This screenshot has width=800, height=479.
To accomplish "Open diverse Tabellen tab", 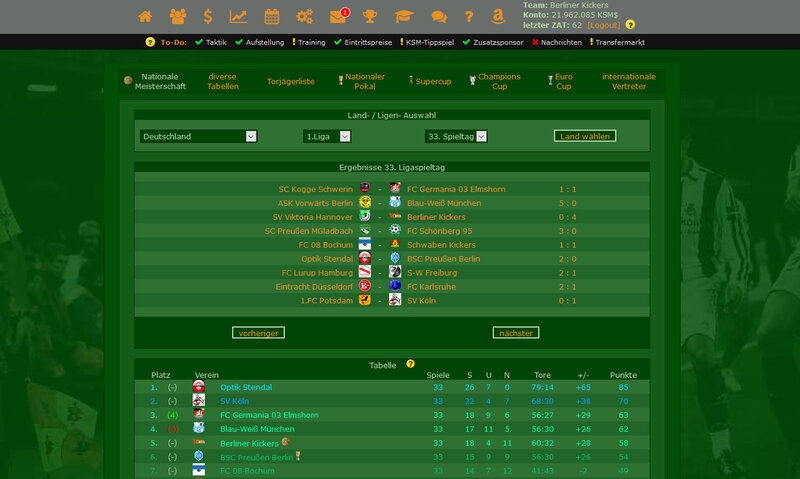I will pyautogui.click(x=222, y=81).
